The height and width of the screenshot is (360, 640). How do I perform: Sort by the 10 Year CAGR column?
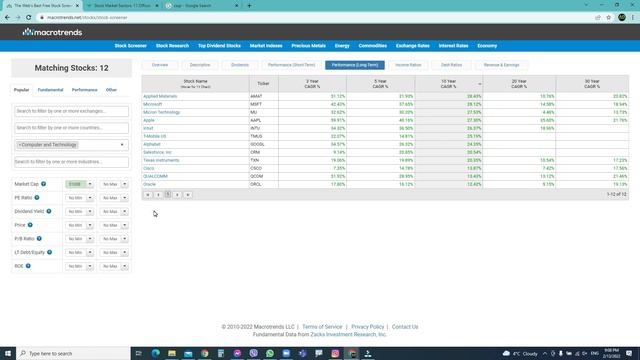click(x=449, y=84)
